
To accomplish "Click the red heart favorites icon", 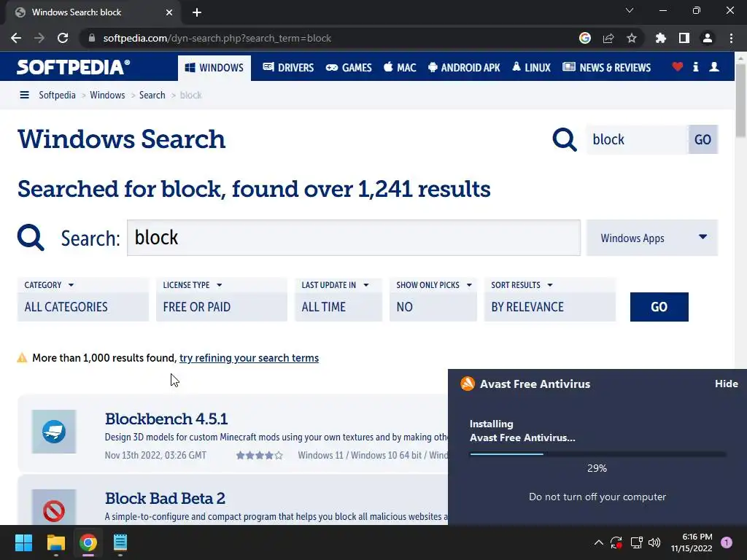I will (678, 66).
